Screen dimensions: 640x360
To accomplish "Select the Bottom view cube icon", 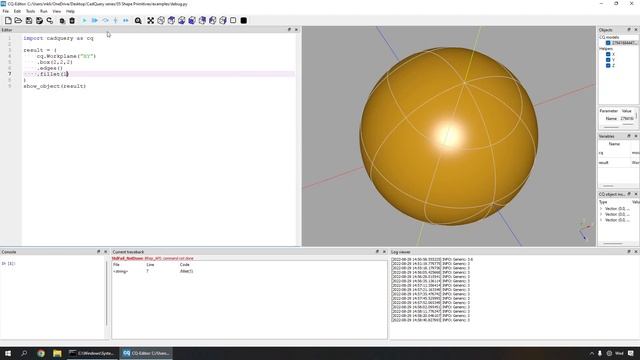I will click(x=182, y=20).
